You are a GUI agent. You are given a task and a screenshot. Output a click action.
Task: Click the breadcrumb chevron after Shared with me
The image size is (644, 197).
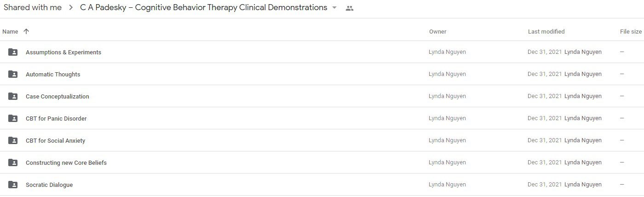click(x=71, y=8)
